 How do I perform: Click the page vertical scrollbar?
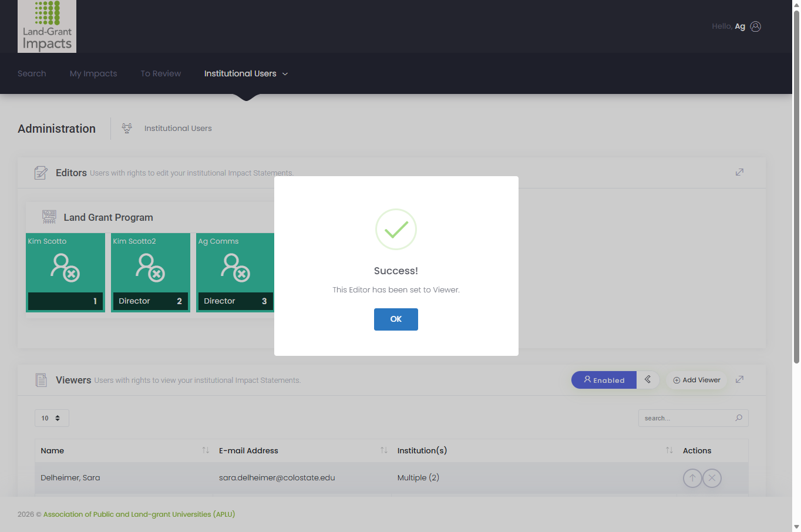[x=796, y=188]
